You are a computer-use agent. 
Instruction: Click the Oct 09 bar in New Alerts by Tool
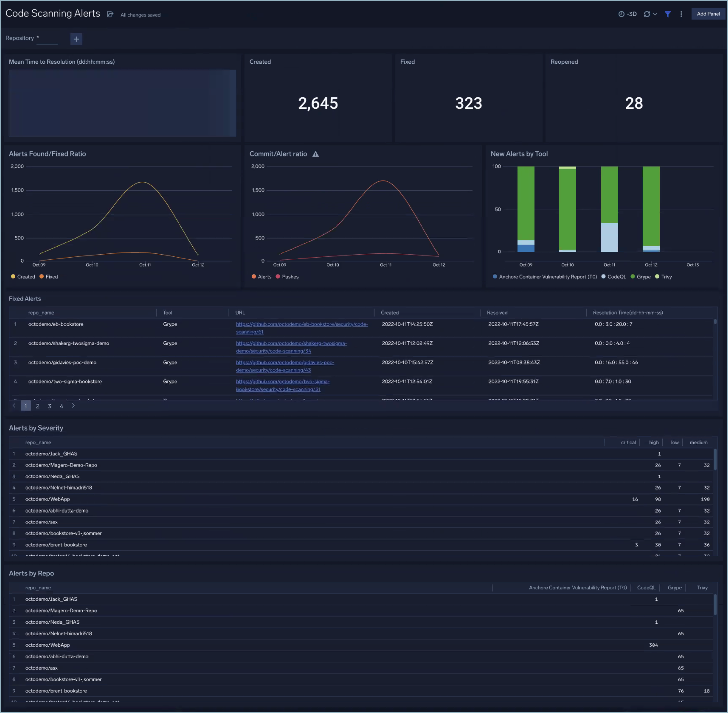point(526,209)
